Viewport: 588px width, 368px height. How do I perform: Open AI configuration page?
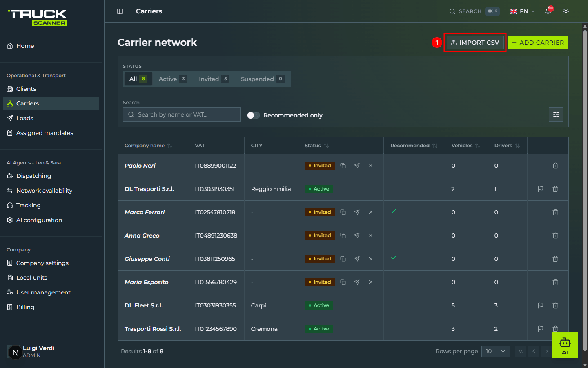[51, 220]
